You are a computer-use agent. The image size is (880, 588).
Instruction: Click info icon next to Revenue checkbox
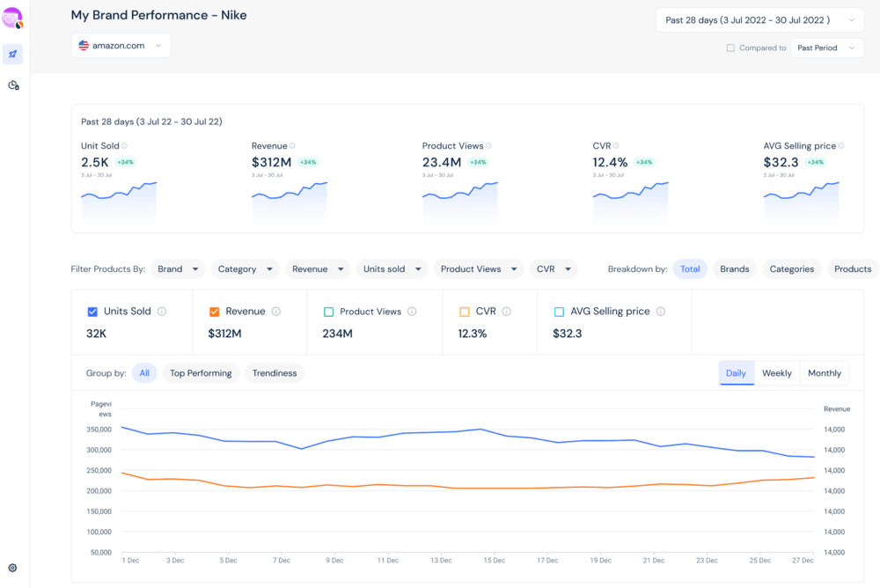pos(276,311)
